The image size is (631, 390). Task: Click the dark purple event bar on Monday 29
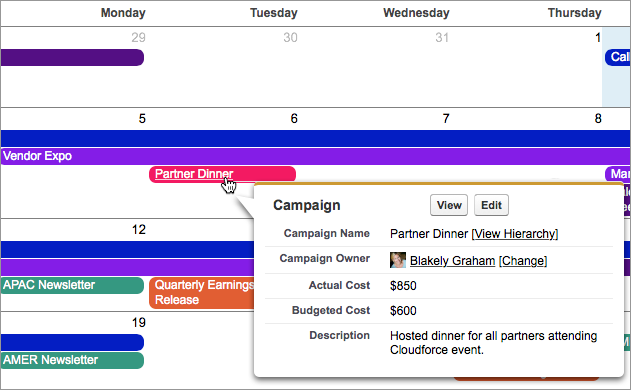72,58
